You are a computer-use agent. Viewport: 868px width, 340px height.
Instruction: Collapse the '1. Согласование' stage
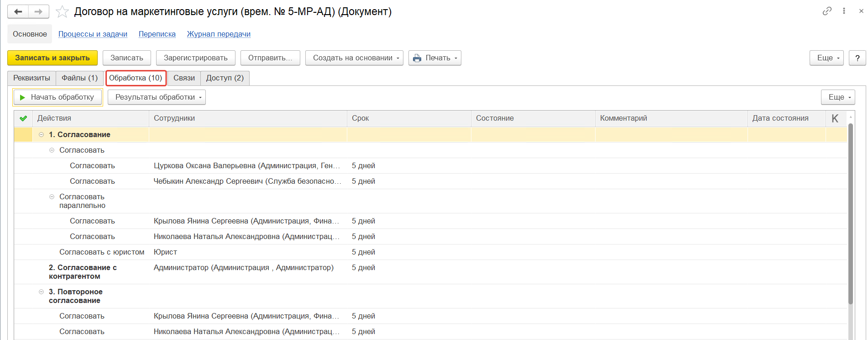click(x=42, y=135)
